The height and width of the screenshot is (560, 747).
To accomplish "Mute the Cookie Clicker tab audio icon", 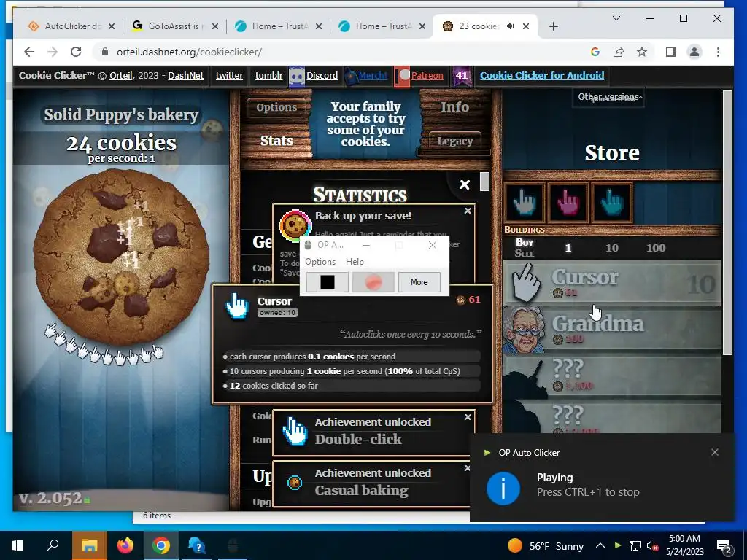I will tap(510, 26).
